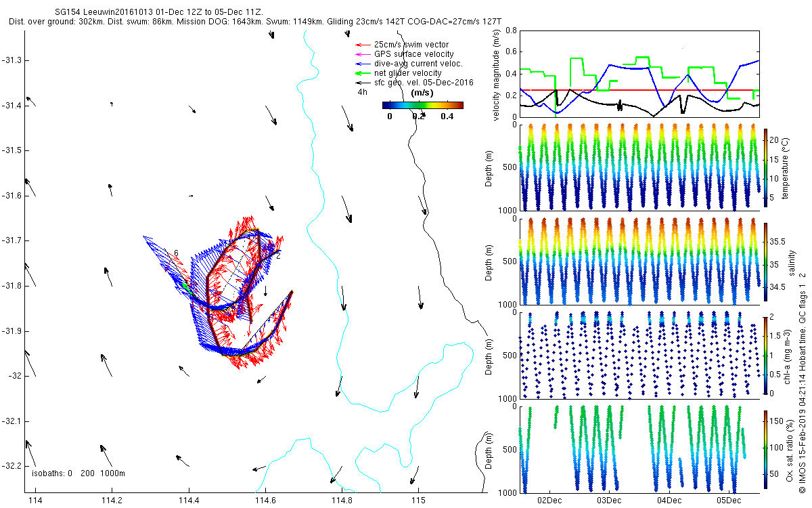Click the horizontal (m/s) velocity colorbar
Viewport: 812px width, 508px height.
pyautogui.click(x=422, y=105)
